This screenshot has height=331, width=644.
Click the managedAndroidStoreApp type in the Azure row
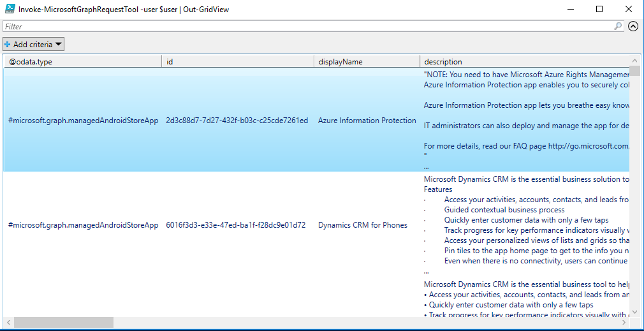[83, 121]
